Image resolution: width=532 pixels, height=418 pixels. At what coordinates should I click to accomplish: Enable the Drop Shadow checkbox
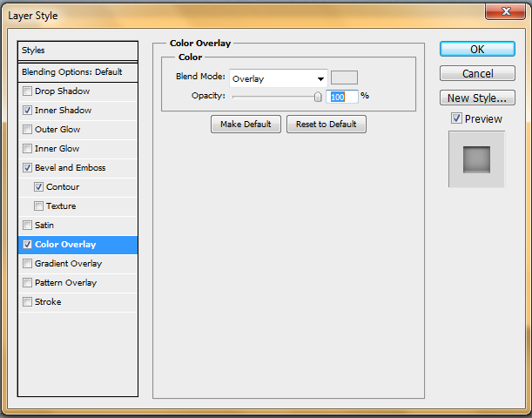[28, 91]
